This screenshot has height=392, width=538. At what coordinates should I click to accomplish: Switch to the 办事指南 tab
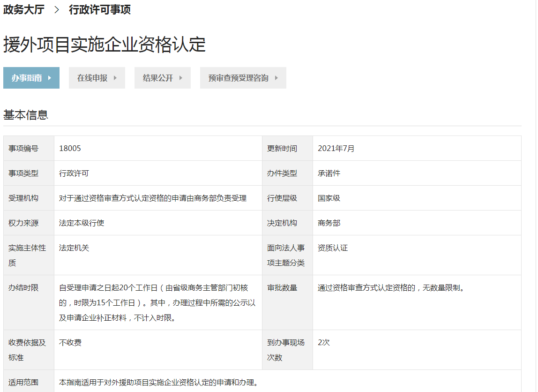click(x=27, y=78)
